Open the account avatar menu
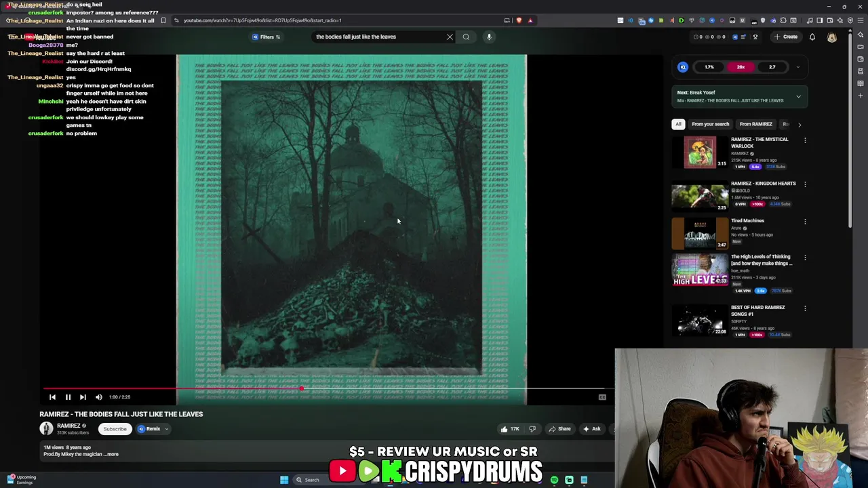The image size is (868, 488). 832,37
